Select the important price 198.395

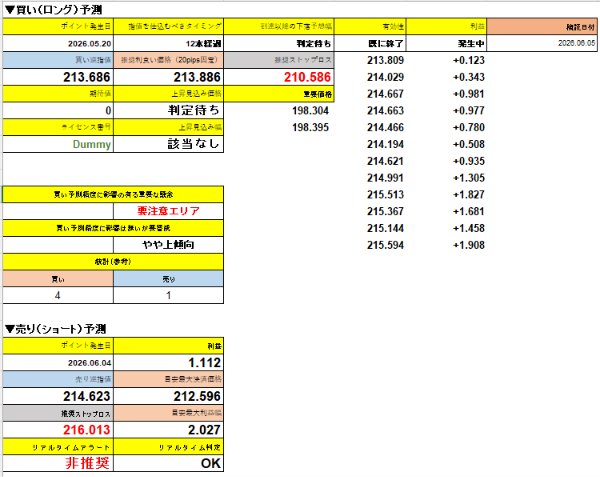tap(310, 127)
